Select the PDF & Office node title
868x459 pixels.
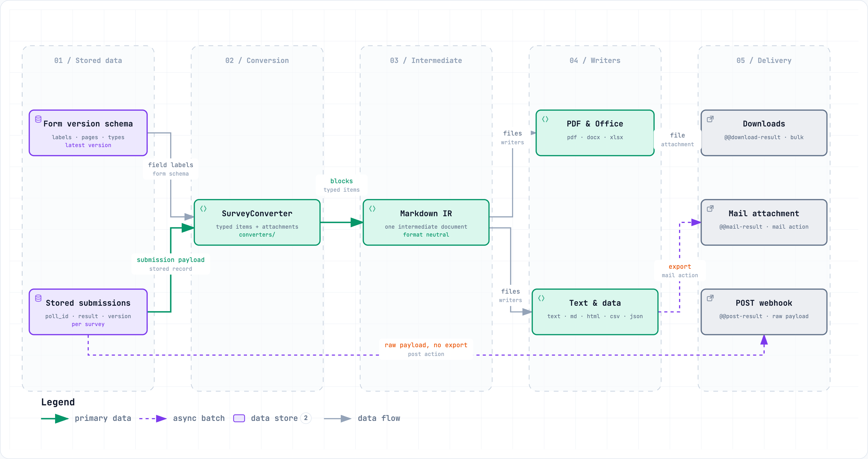595,124
